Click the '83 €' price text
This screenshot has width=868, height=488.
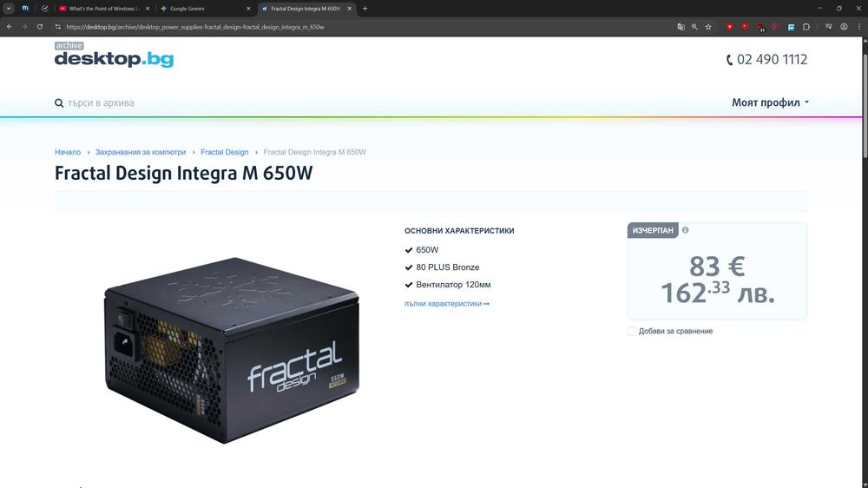tap(717, 267)
